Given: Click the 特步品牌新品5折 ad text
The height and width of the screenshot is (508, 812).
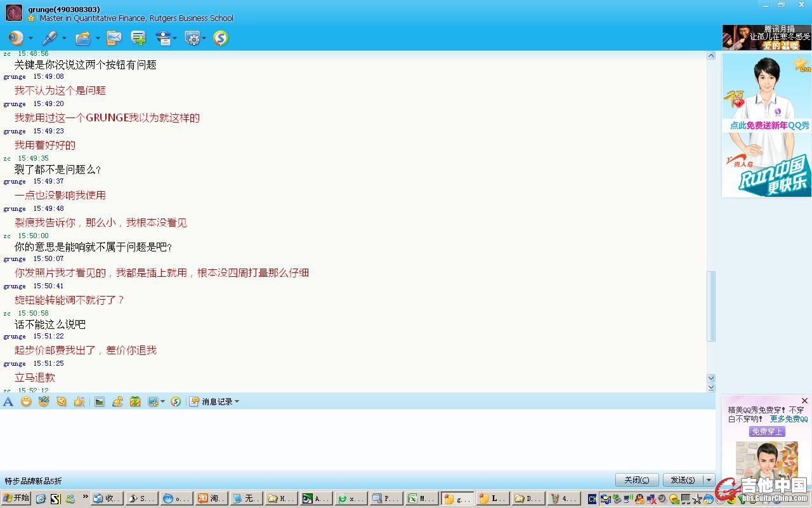Looking at the screenshot, I should click(34, 481).
